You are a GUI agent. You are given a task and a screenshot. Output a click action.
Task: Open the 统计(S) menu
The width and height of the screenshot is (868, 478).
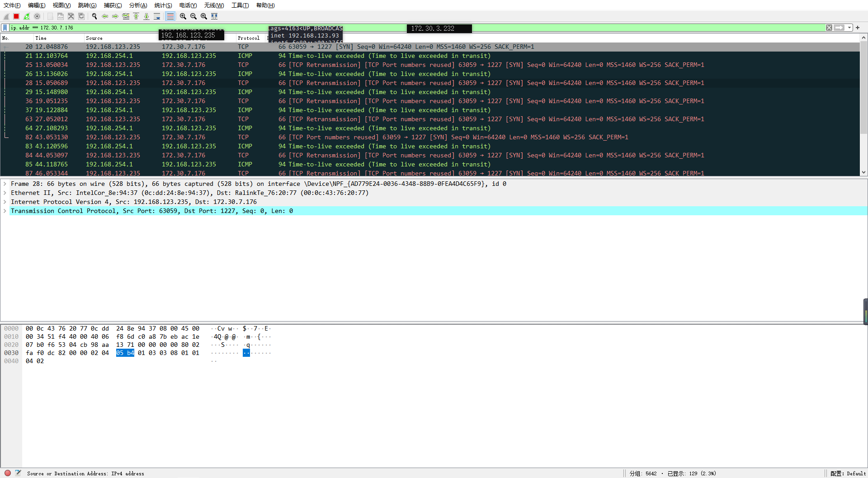[163, 5]
